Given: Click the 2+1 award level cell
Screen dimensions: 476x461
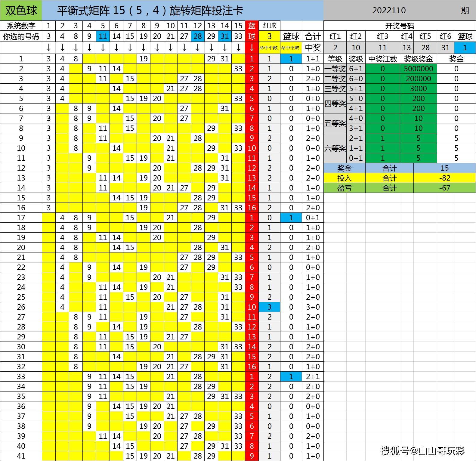Looking at the screenshot, I should pyautogui.click(x=356, y=138).
